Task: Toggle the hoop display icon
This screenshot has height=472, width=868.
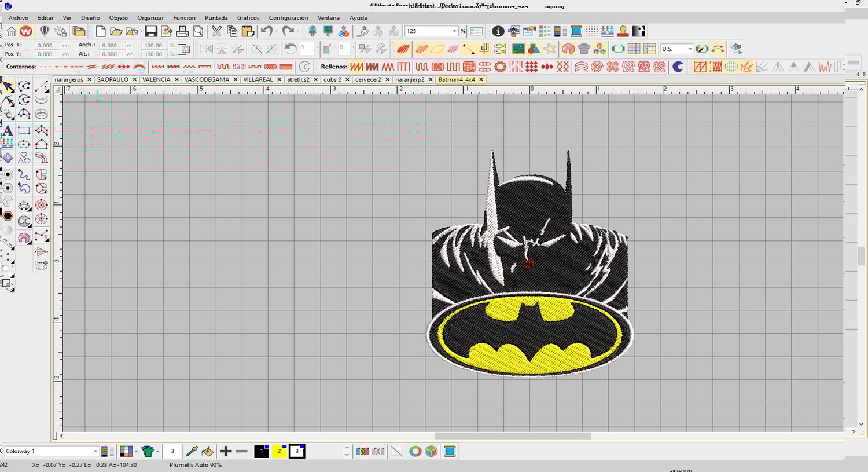Action: [x=618, y=49]
